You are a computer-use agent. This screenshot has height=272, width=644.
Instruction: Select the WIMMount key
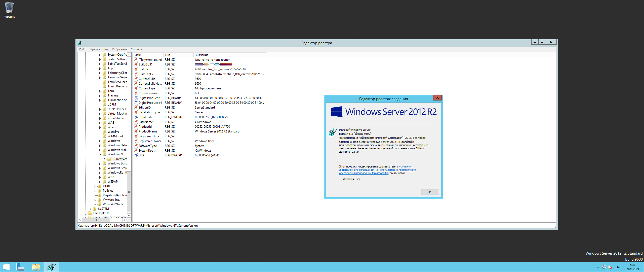(115, 136)
